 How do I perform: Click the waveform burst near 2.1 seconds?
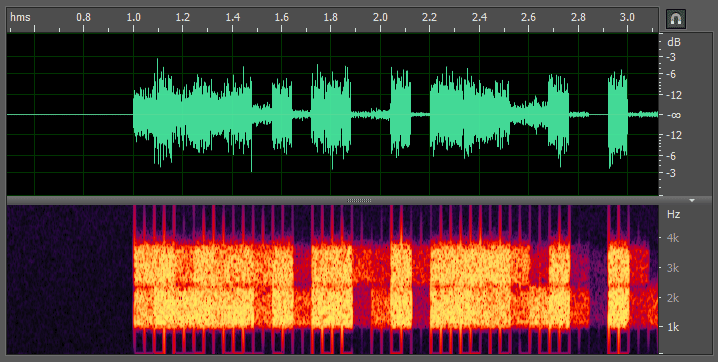pos(400,113)
